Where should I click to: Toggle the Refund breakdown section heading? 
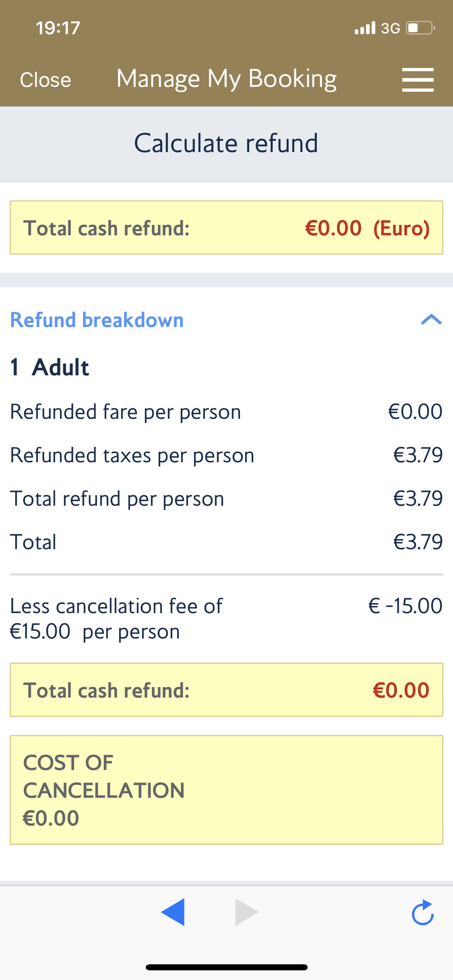coord(97,320)
